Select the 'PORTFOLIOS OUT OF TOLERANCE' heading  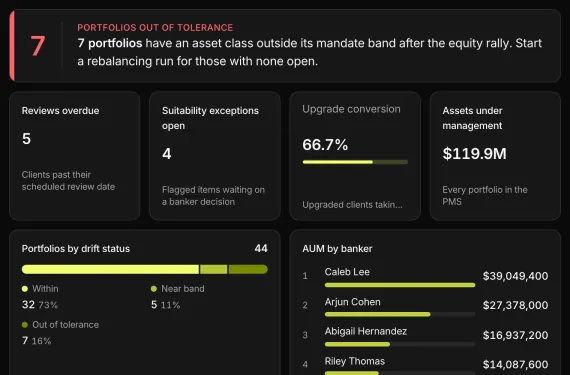pos(155,28)
